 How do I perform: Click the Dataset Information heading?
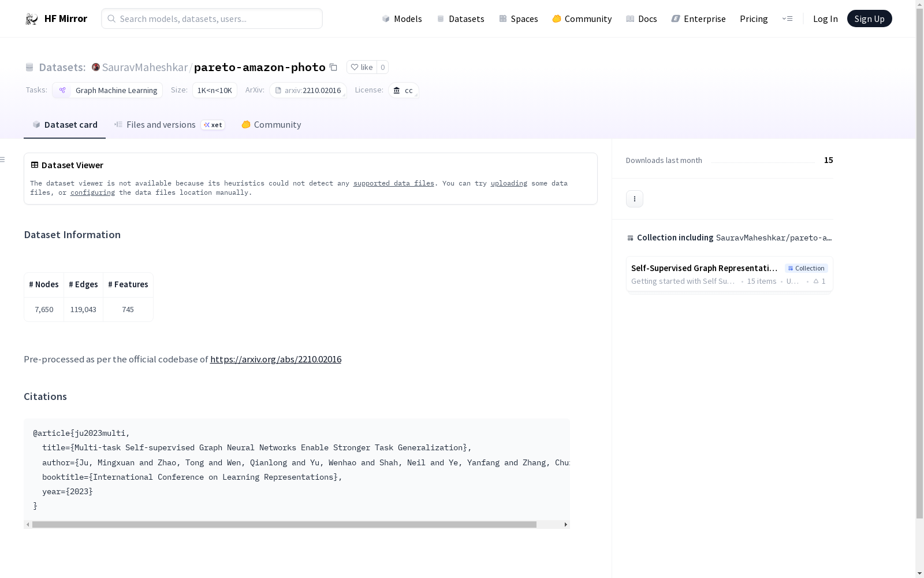click(x=72, y=235)
